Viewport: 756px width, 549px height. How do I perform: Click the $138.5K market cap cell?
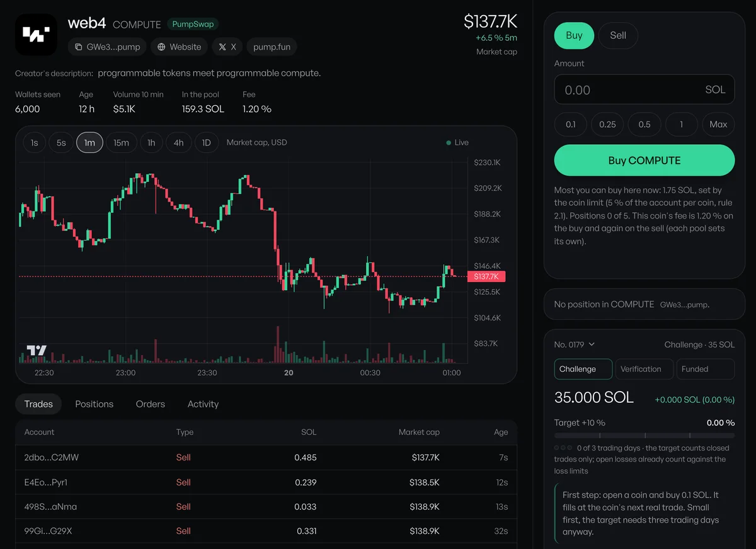424,482
